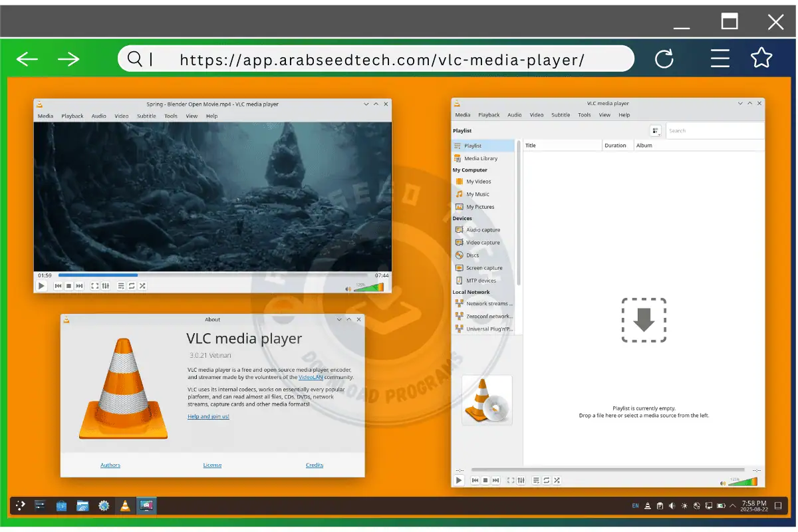
Task: Open the extended settings equalizer icon
Action: (x=105, y=285)
